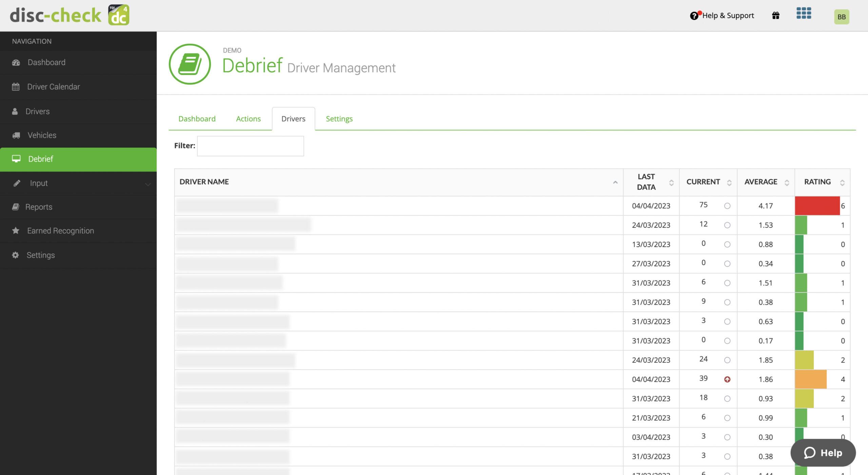Click the Dashboard gauge icon in sidebar
Viewport: 868px width, 475px height.
[16, 62]
